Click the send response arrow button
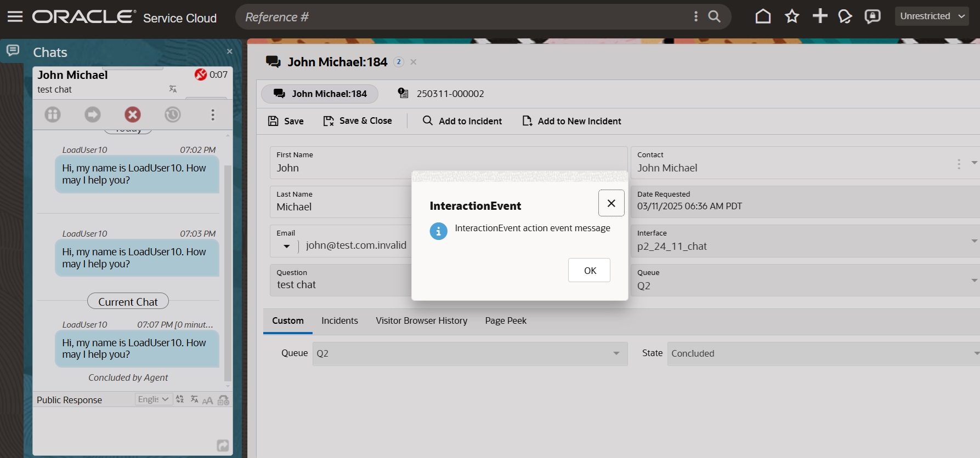Viewport: 980px width, 458px height. click(x=223, y=445)
